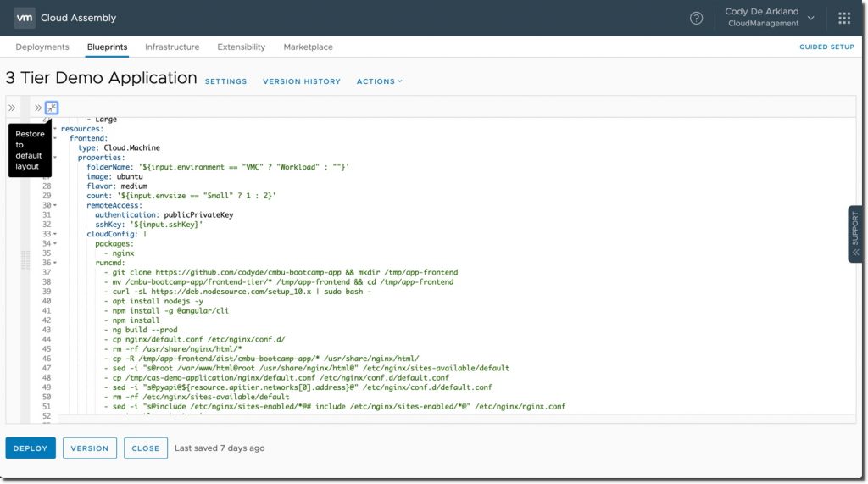Viewport: 868px width, 484px height.
Task: Go to the Infrastructure tab
Action: pyautogui.click(x=172, y=47)
